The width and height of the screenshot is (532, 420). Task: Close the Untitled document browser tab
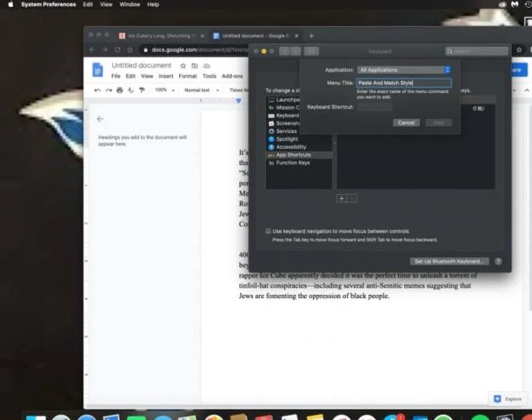click(297, 36)
